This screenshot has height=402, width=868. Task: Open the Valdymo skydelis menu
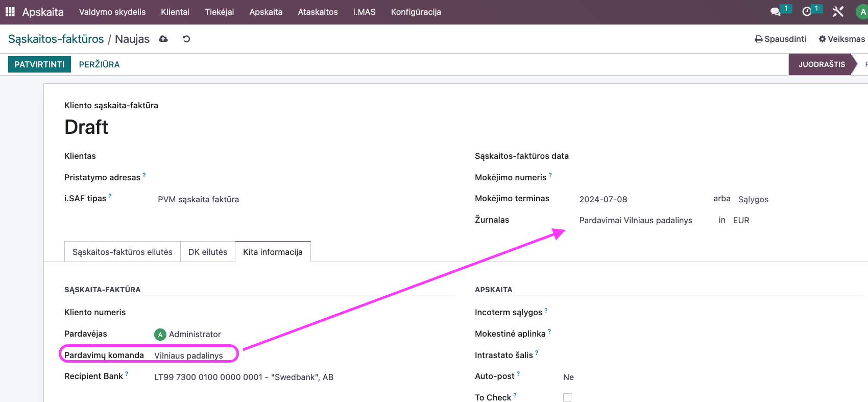click(112, 12)
